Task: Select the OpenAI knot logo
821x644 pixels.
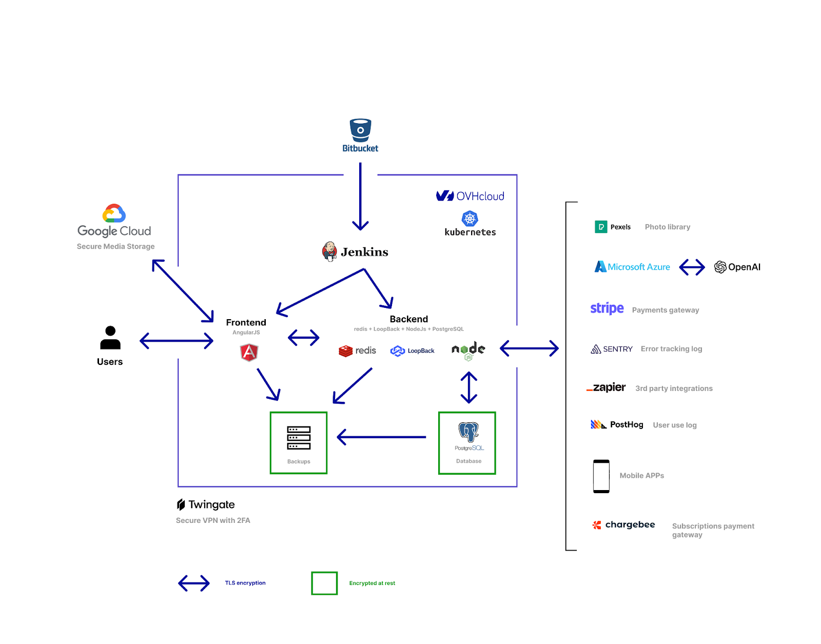Action: [x=720, y=267]
